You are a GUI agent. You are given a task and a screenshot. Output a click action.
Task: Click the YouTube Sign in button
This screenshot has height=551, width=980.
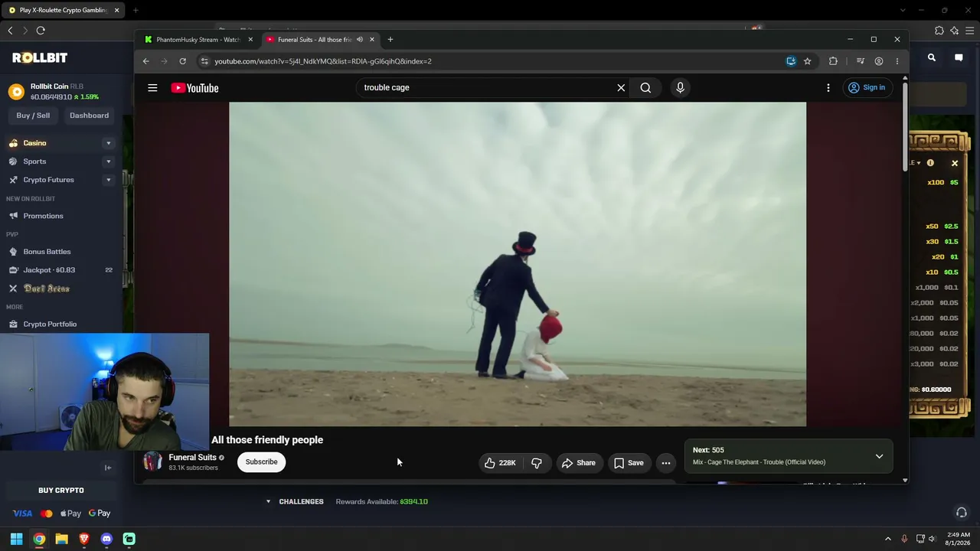click(x=866, y=87)
